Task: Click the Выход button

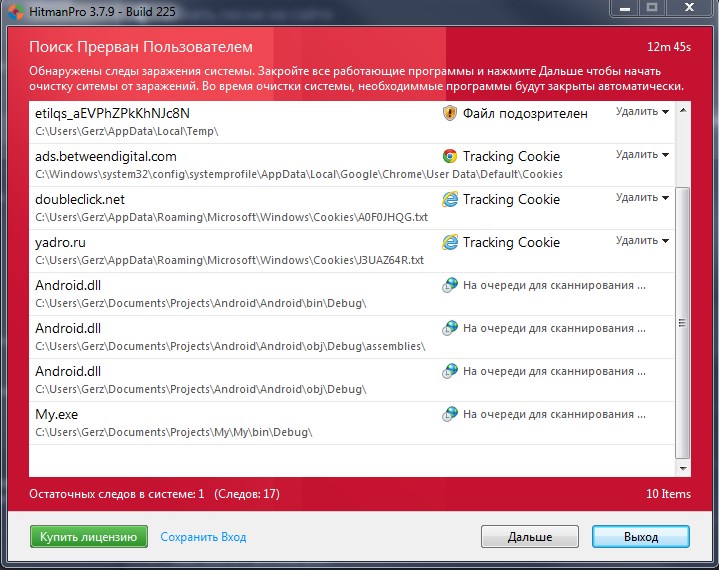Action: pos(641,537)
